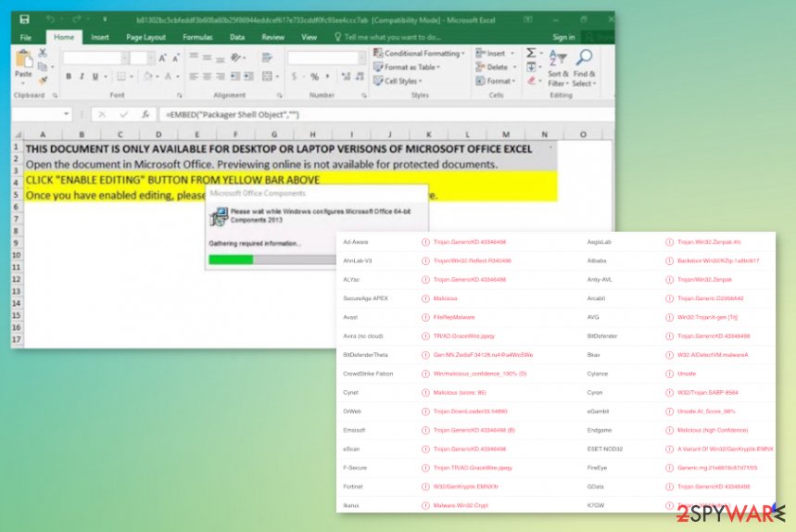Open Sort & Filter tool
The height and width of the screenshot is (532, 796).
[x=559, y=69]
